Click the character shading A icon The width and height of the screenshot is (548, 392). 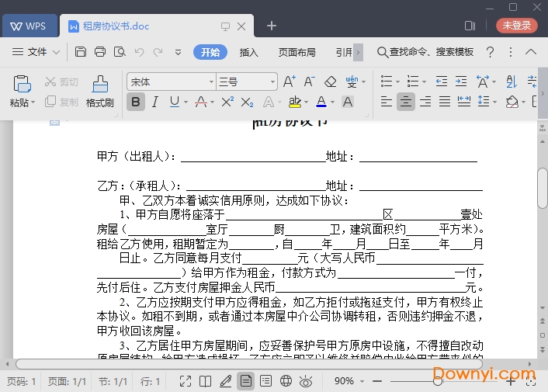348,102
